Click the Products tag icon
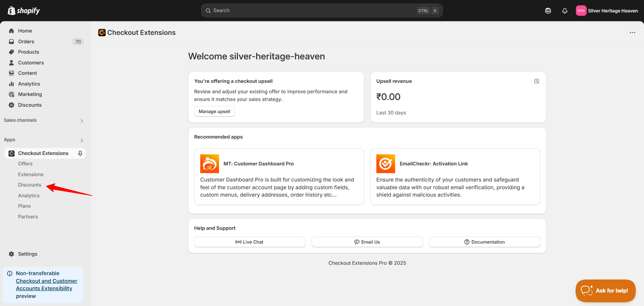 11,52
